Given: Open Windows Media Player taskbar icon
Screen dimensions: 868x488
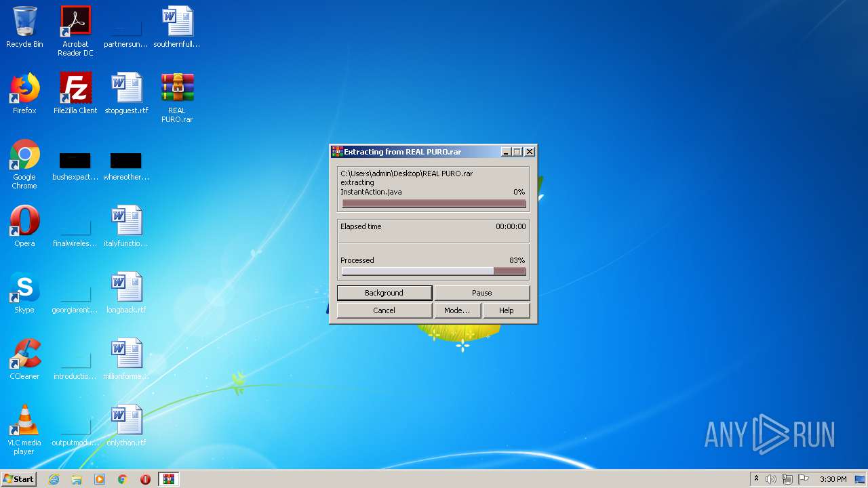Looking at the screenshot, I should coord(100,479).
